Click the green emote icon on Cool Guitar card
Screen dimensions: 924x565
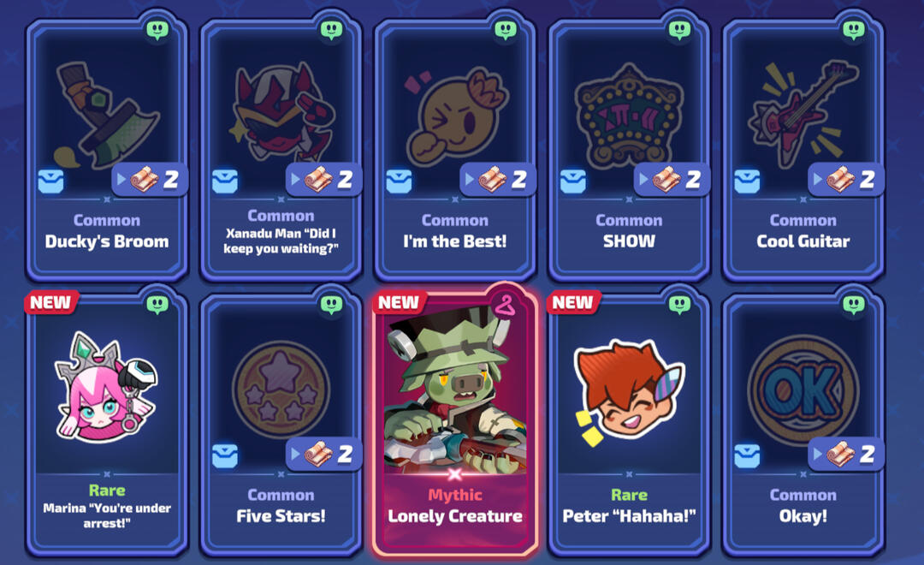pyautogui.click(x=853, y=29)
